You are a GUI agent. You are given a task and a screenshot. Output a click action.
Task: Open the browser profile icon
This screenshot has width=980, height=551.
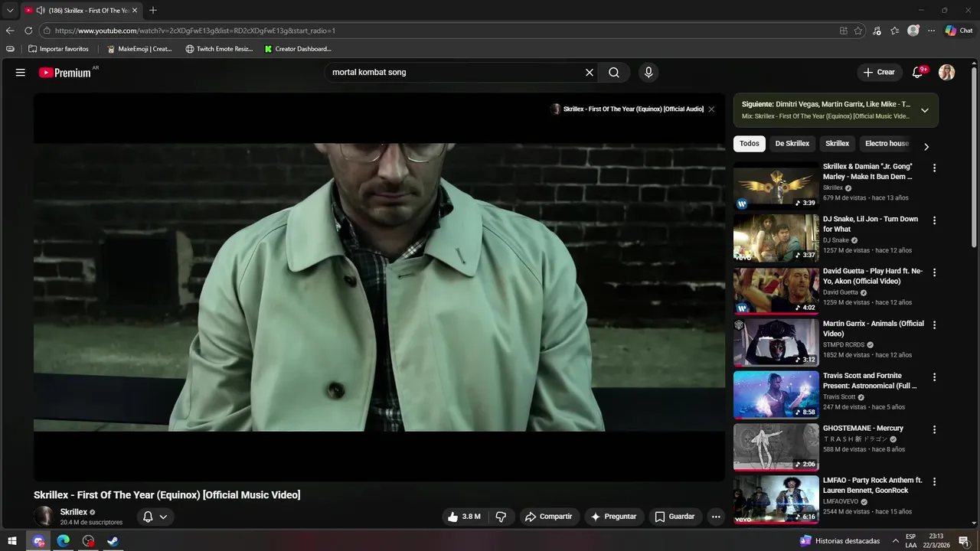(x=913, y=31)
